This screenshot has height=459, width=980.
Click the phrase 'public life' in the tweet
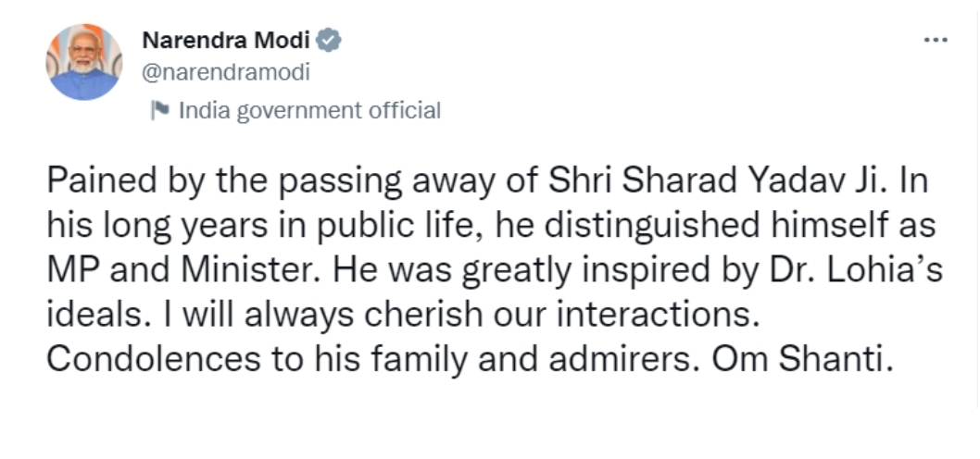pos(401,227)
